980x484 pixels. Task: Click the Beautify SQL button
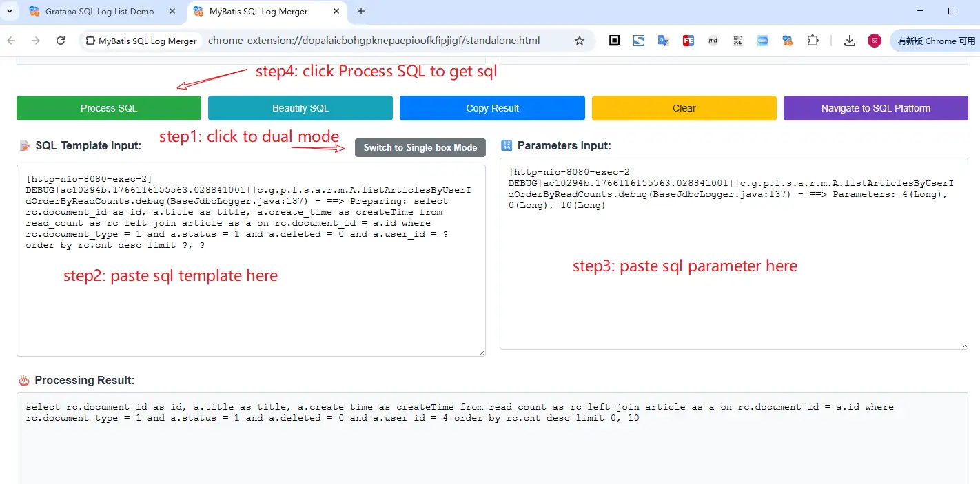pyautogui.click(x=300, y=108)
